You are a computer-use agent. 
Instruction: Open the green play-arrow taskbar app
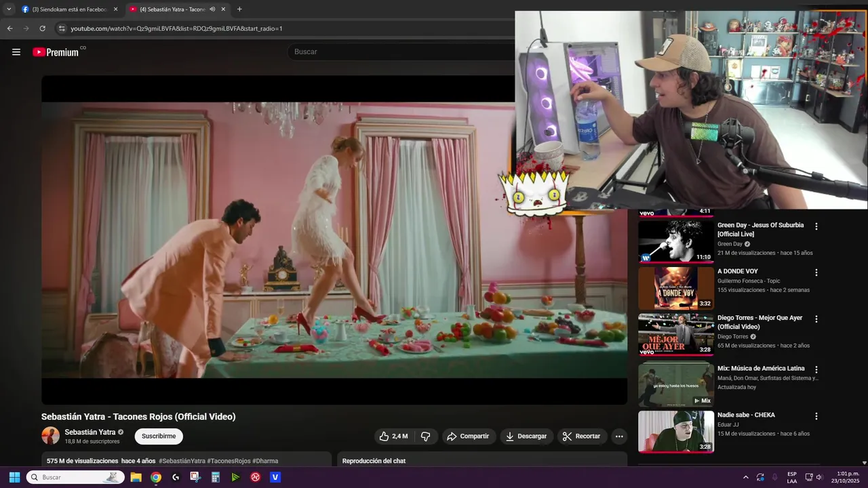click(235, 477)
